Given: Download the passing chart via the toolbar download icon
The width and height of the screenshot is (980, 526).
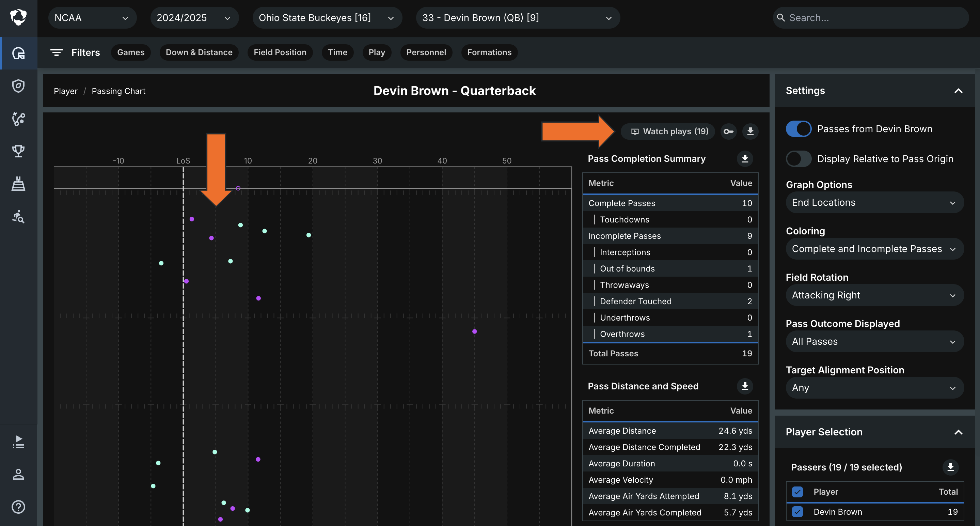Looking at the screenshot, I should pyautogui.click(x=750, y=132).
